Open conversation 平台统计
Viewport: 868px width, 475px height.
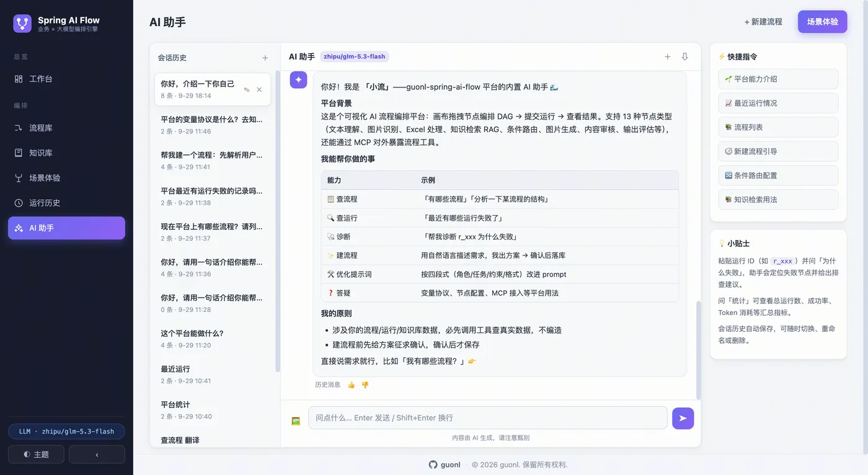(213, 410)
